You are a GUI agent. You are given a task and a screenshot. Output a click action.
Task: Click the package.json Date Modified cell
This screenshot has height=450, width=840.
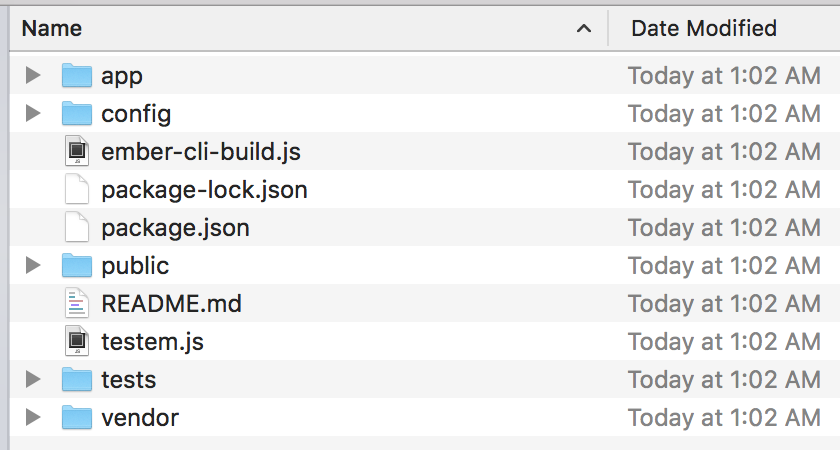pyautogui.click(x=724, y=228)
